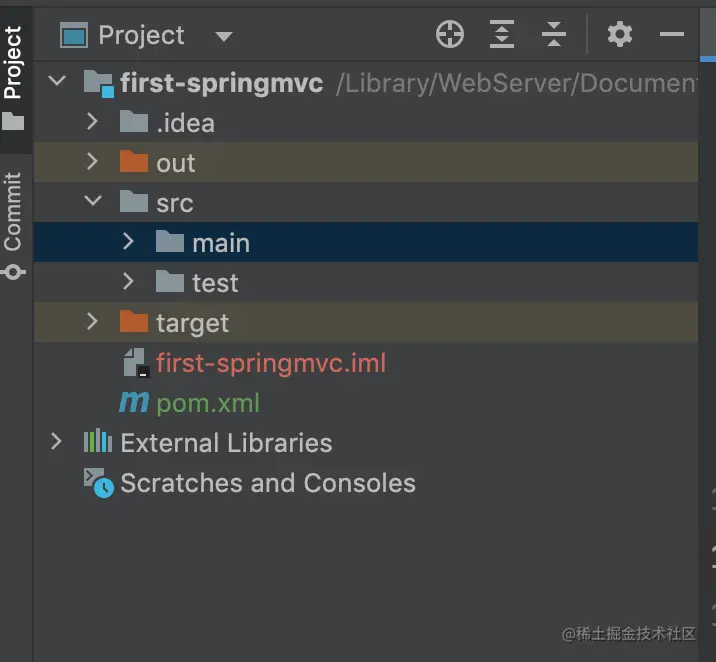The image size is (716, 662).
Task: Expand the target folder
Action: click(93, 323)
